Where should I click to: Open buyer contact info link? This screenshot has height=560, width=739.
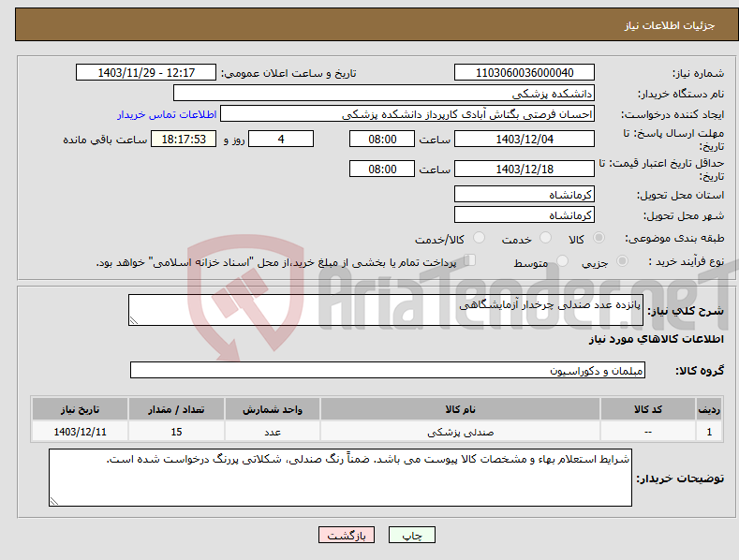tap(167, 114)
